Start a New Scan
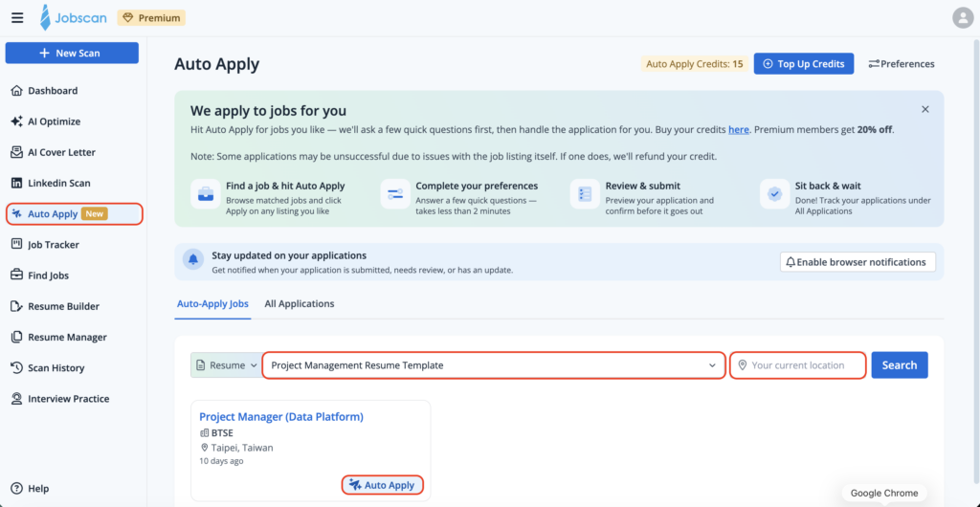Image resolution: width=980 pixels, height=507 pixels. coord(72,53)
